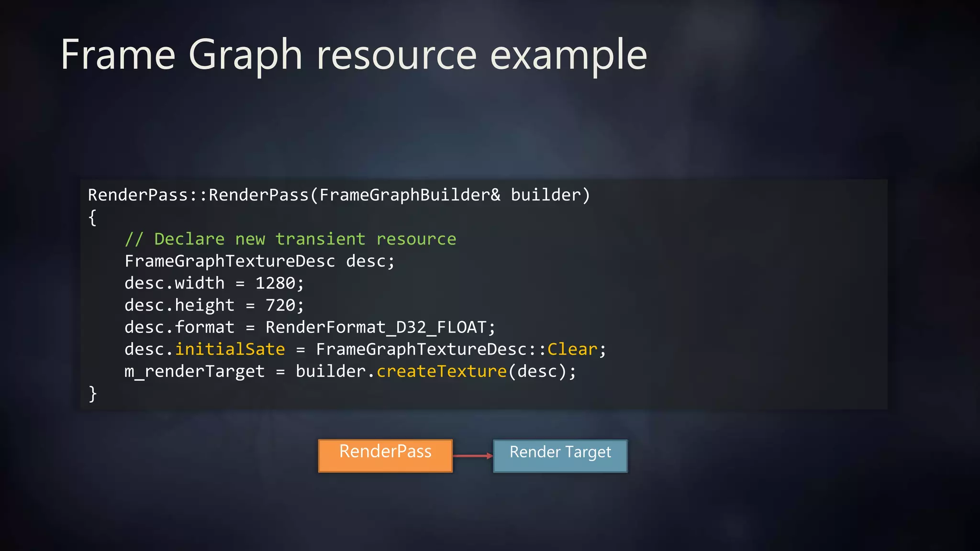The image size is (980, 551).
Task: Click the closing curly brace
Action: click(92, 394)
